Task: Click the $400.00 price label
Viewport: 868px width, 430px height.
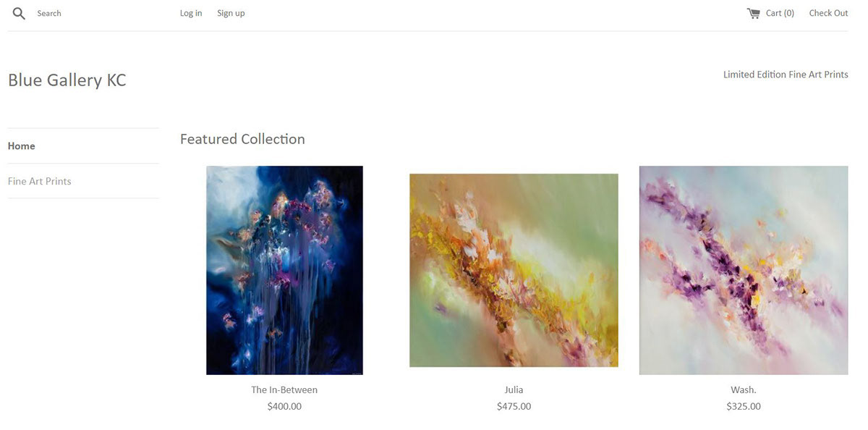Action: pos(284,406)
